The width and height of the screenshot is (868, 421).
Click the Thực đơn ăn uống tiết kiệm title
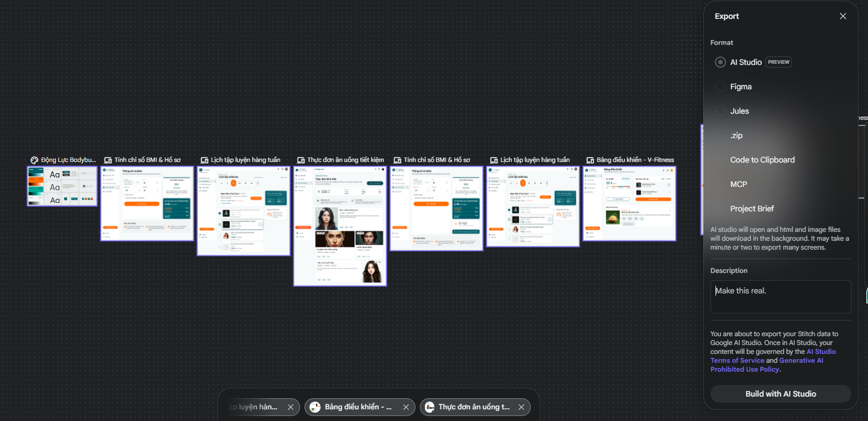346,160
